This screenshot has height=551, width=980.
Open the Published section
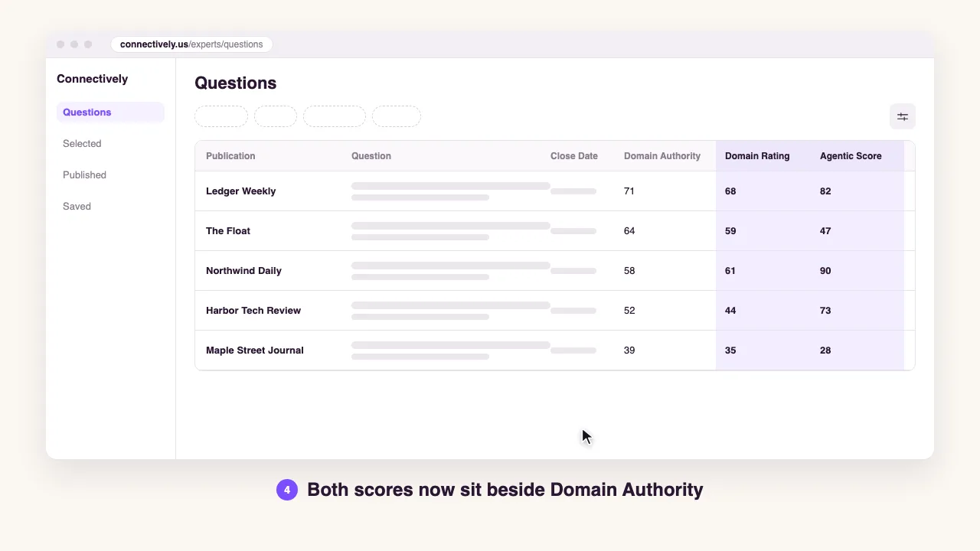pos(84,175)
